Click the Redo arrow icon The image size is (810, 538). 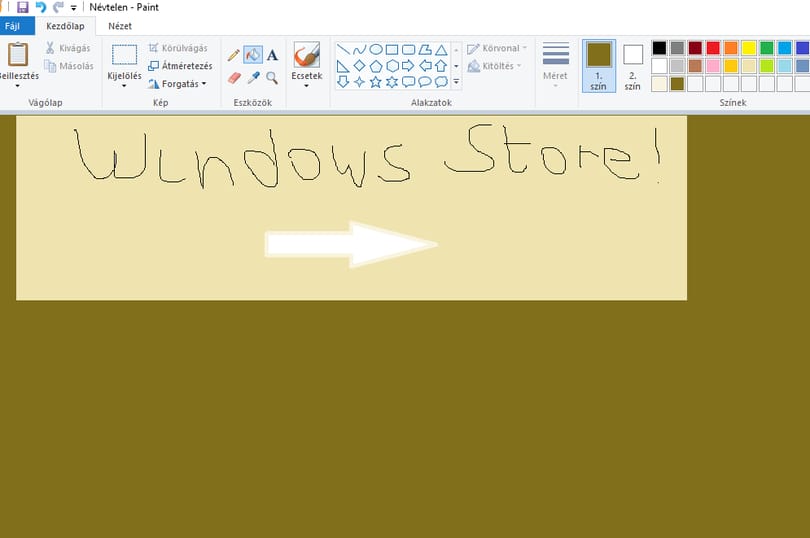(x=58, y=7)
